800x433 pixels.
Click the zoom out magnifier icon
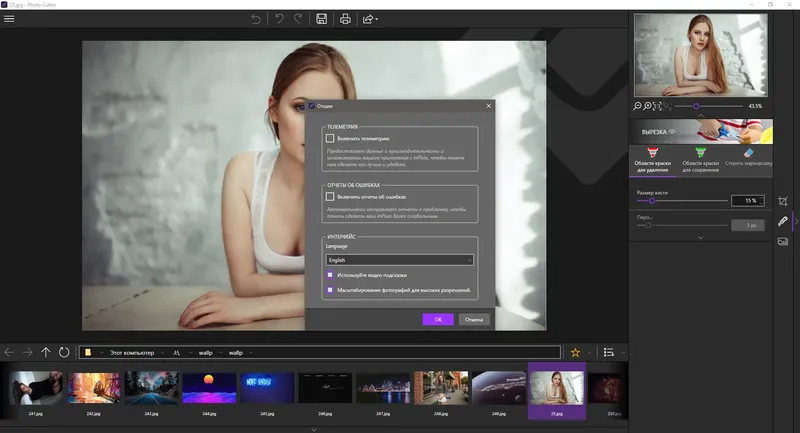[x=638, y=106]
